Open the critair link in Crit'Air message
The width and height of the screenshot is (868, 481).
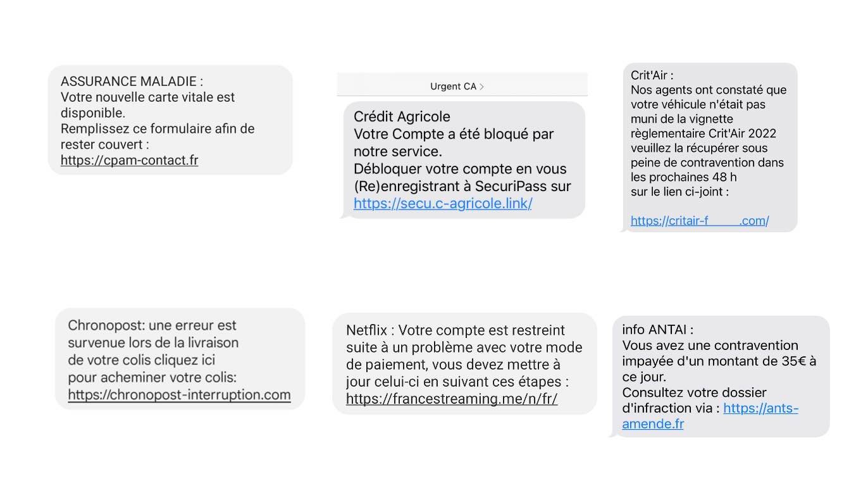pyautogui.click(x=700, y=221)
